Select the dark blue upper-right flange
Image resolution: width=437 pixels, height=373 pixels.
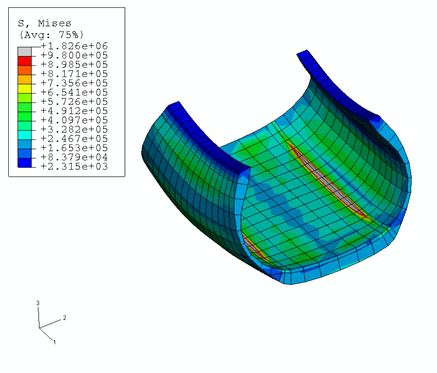coord(337,86)
